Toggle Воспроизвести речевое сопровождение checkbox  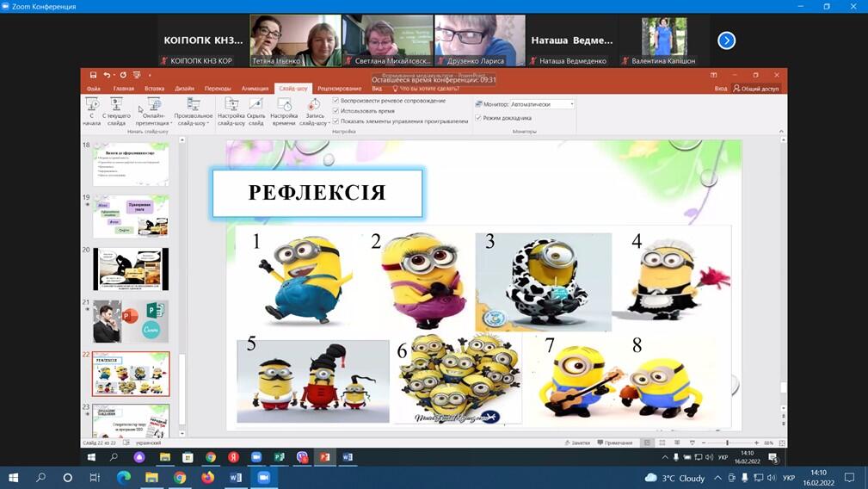336,101
